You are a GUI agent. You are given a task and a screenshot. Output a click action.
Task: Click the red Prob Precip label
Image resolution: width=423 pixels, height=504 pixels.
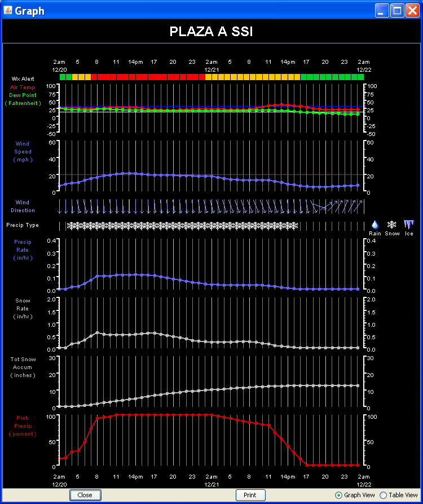tap(23, 426)
